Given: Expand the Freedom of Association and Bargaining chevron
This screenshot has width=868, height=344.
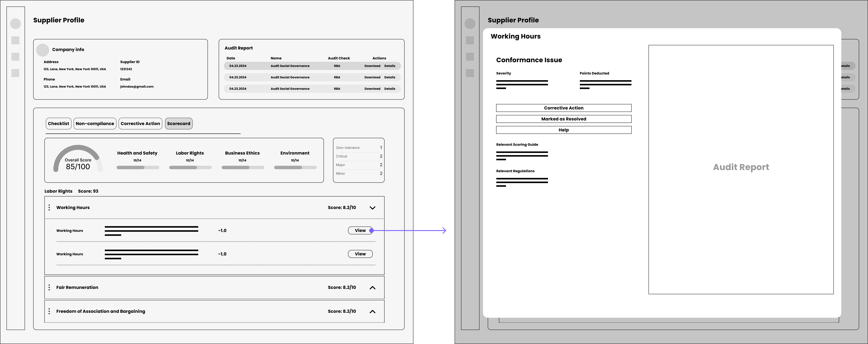Looking at the screenshot, I should (x=372, y=312).
